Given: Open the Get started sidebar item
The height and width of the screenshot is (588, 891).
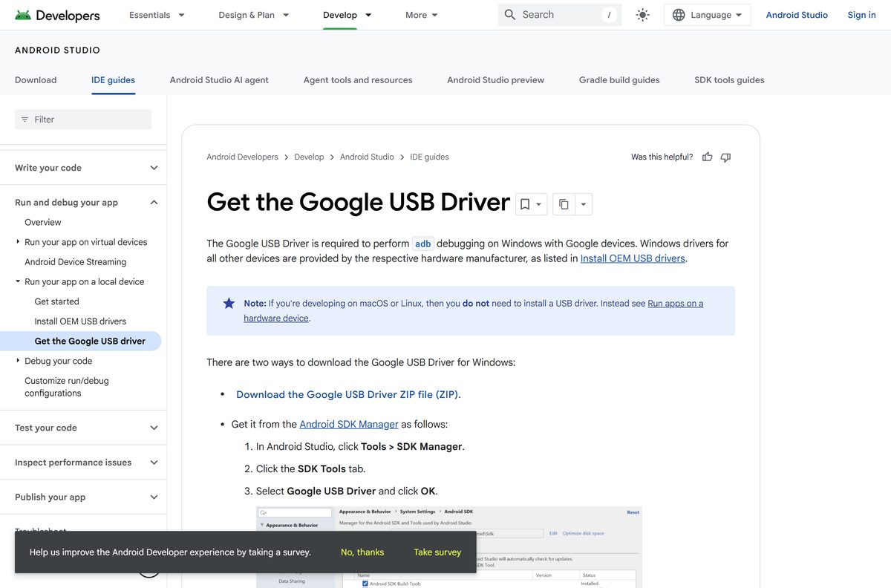Looking at the screenshot, I should pos(56,301).
